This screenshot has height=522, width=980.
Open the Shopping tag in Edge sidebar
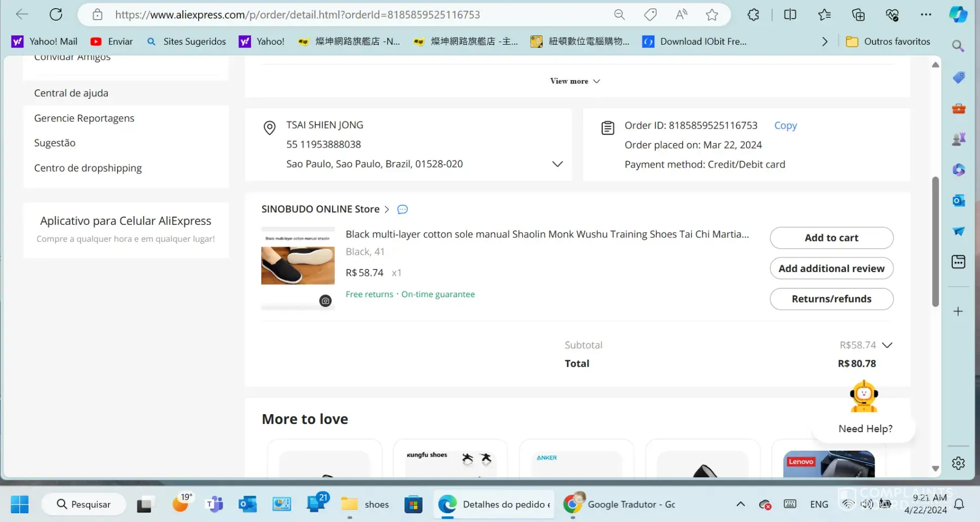[958, 77]
